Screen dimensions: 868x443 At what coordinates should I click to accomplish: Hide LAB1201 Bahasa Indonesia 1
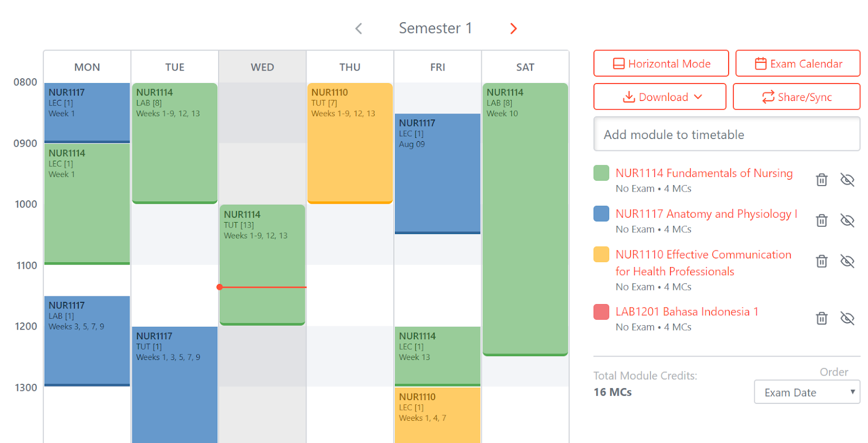pyautogui.click(x=847, y=319)
